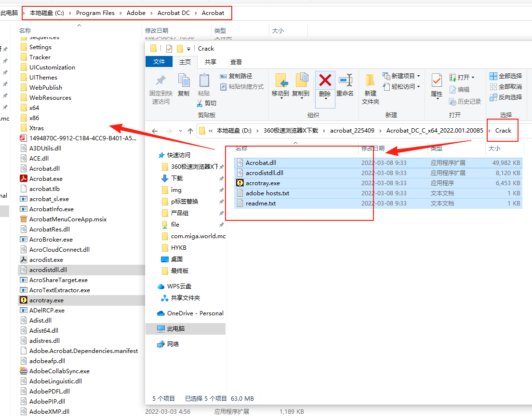The width and height of the screenshot is (532, 420).
Task: Click Select all (全部选择)
Action: [506, 76]
